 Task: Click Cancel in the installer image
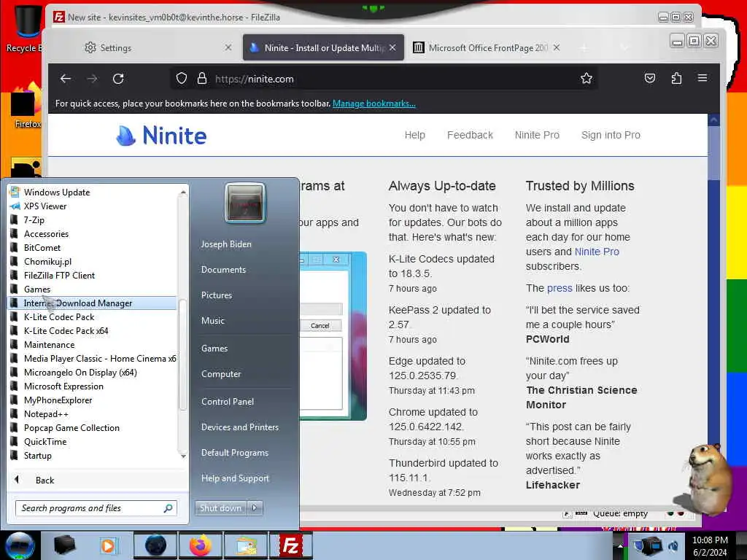(x=320, y=326)
